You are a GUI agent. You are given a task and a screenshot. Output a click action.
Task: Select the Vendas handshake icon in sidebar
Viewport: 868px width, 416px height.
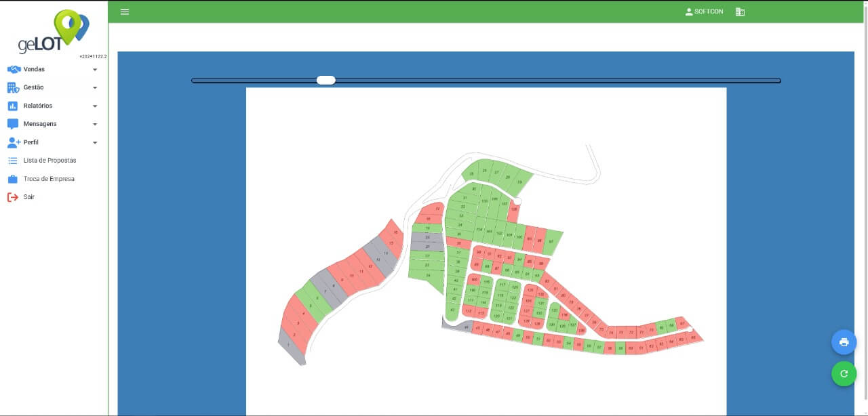click(x=12, y=68)
